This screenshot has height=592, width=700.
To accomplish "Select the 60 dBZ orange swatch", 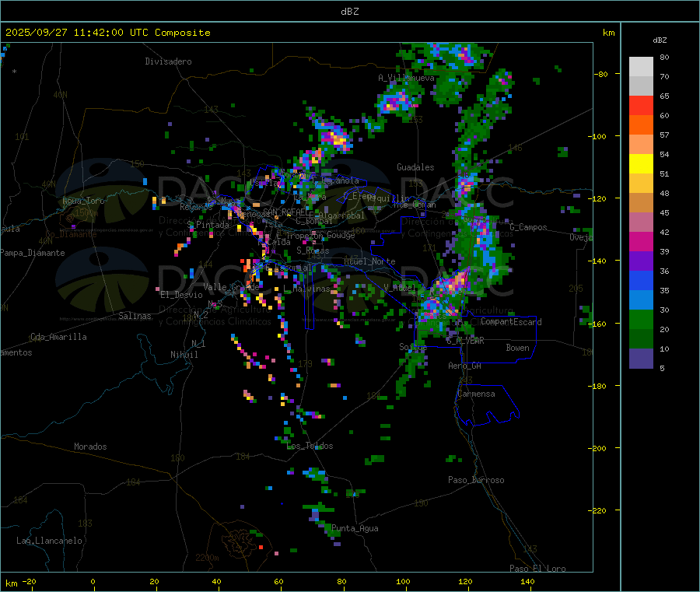I will (x=641, y=125).
